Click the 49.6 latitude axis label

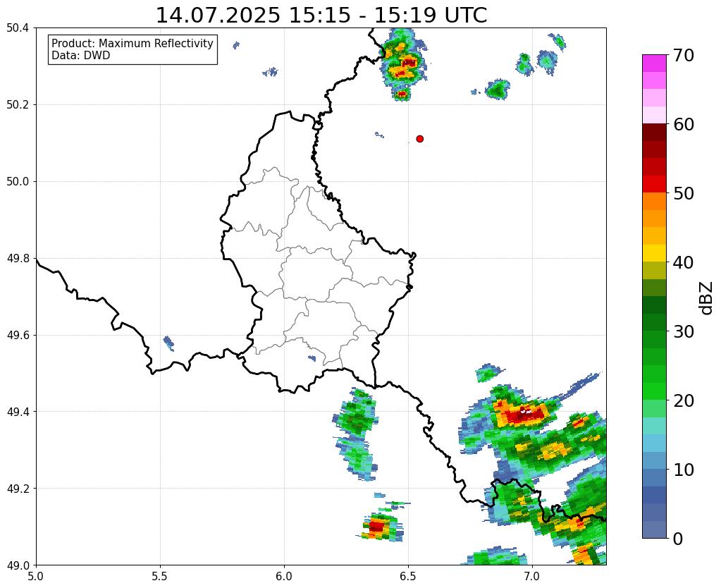18,335
